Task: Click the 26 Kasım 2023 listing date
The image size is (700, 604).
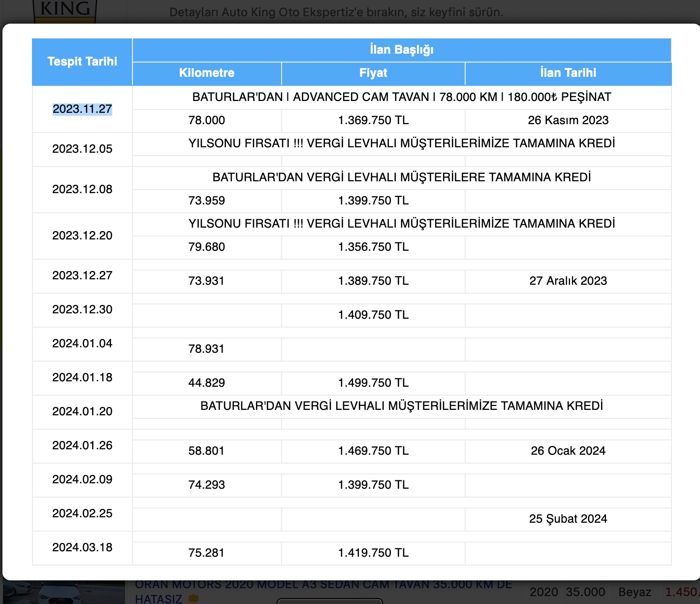Action: point(568,121)
